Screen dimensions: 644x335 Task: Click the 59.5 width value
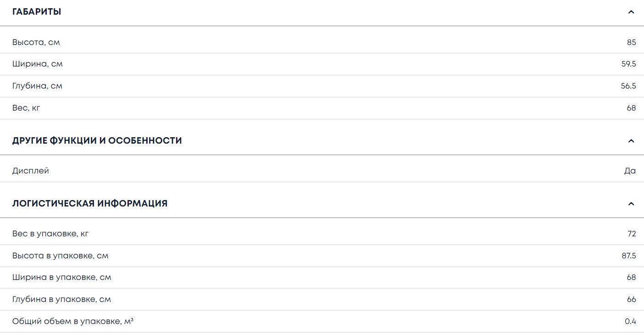pyautogui.click(x=628, y=64)
